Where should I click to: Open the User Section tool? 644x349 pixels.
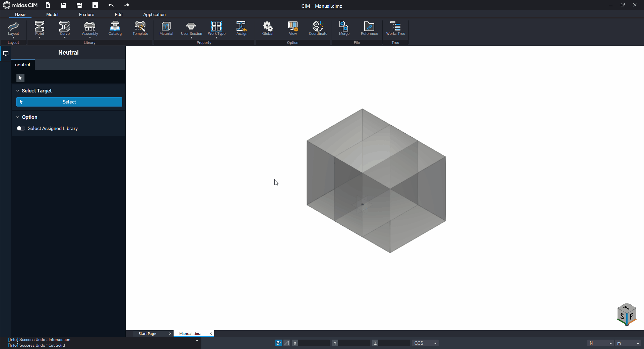point(191,28)
